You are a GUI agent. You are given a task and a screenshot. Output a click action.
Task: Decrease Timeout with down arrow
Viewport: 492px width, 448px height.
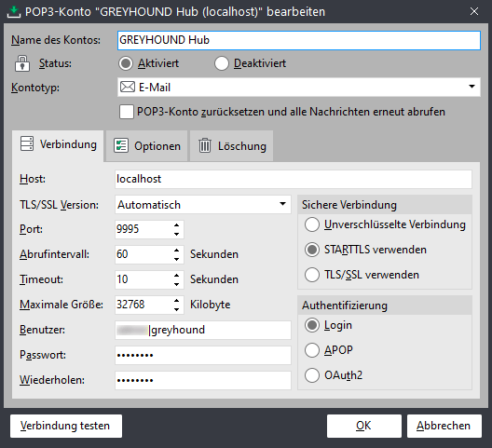coord(177,284)
